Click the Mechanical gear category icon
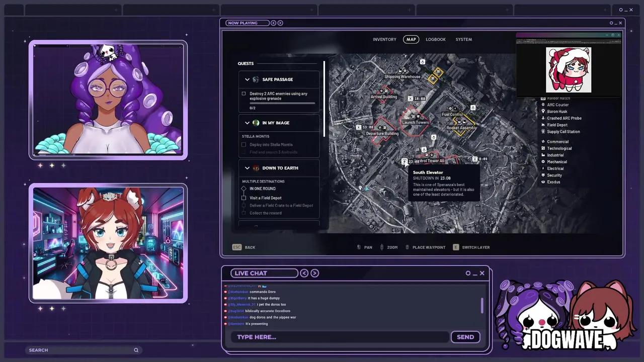644x362 pixels. coord(543,162)
